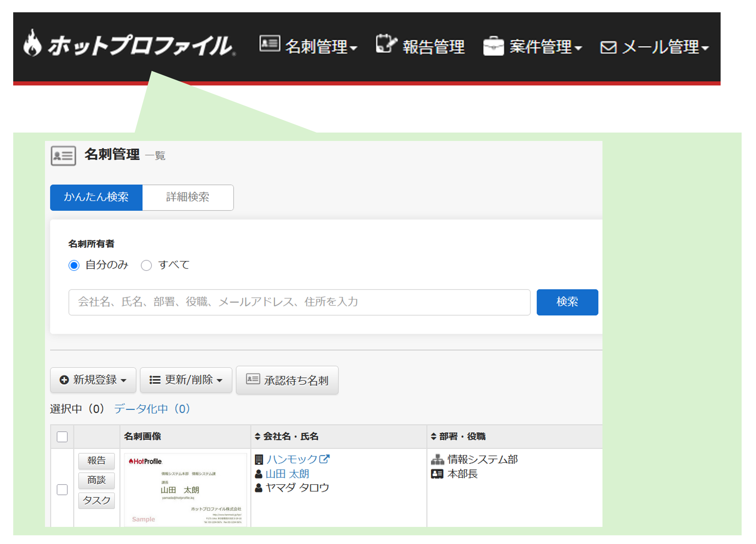
Task: Select the すべて radio button
Action: click(x=146, y=265)
